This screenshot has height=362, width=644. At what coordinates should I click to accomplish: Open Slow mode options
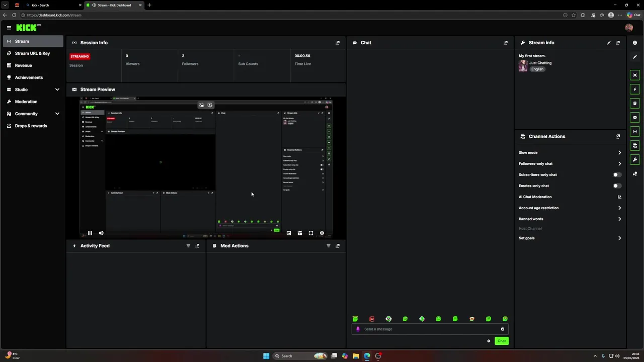(x=570, y=153)
